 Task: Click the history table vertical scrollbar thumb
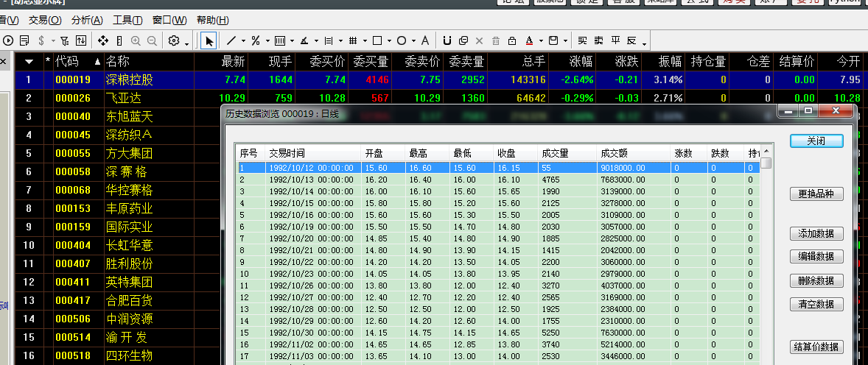click(x=766, y=163)
